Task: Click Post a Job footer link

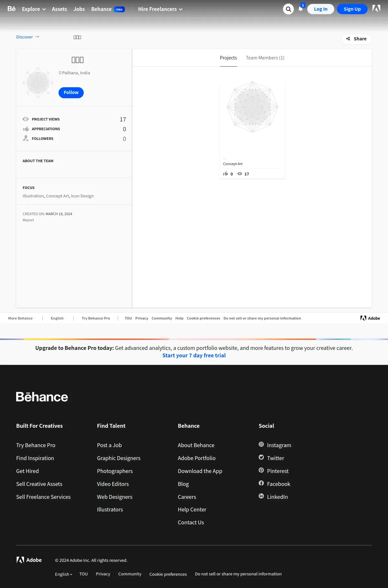Action: click(109, 445)
